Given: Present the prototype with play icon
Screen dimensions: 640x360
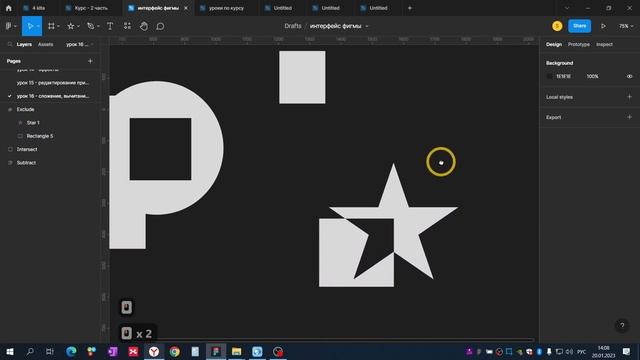Looking at the screenshot, I should [603, 26].
